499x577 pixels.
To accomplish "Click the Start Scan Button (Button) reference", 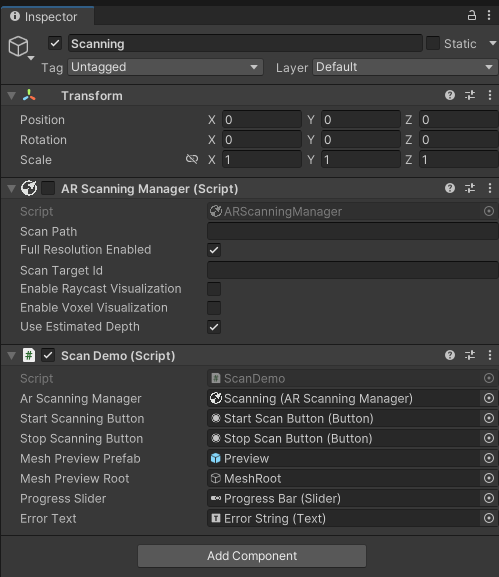I will click(343, 418).
